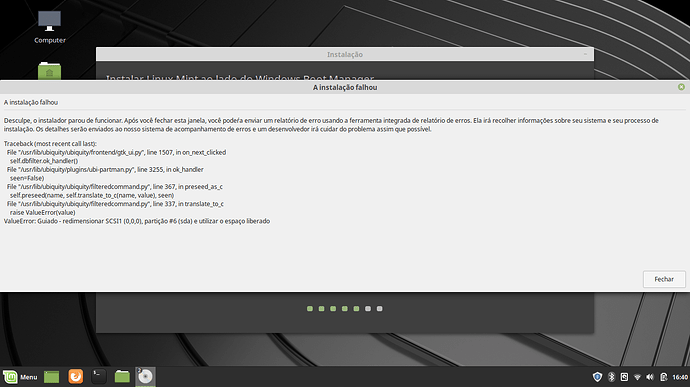Viewport: 690px width, 387px height.
Task: Click the 'self.dbfilter.ok_handler()' traceback line
Action: coord(44,161)
